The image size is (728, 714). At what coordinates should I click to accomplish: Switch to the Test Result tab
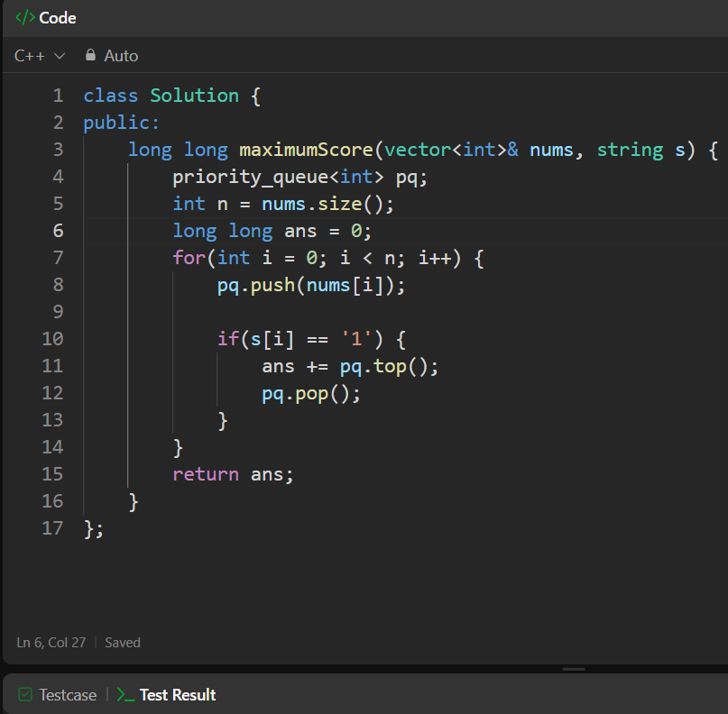pyautogui.click(x=166, y=695)
